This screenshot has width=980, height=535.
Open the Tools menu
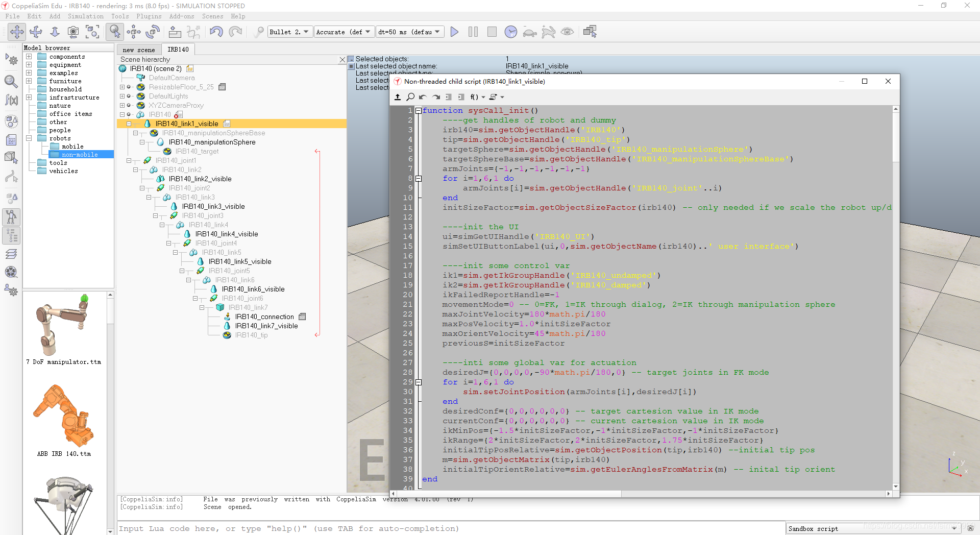120,16
